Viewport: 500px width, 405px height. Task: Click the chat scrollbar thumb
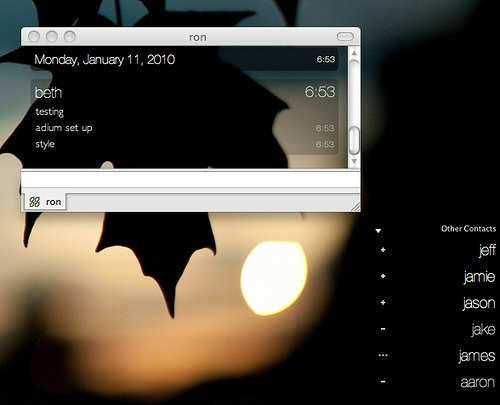tap(354, 140)
